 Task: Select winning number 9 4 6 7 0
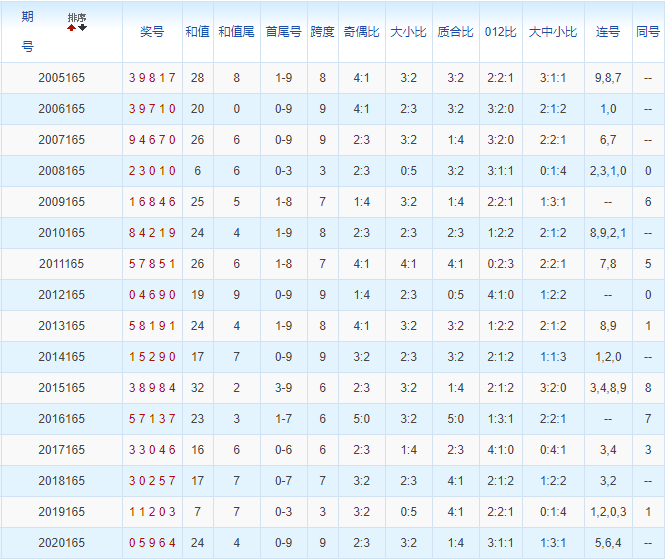pos(152,140)
